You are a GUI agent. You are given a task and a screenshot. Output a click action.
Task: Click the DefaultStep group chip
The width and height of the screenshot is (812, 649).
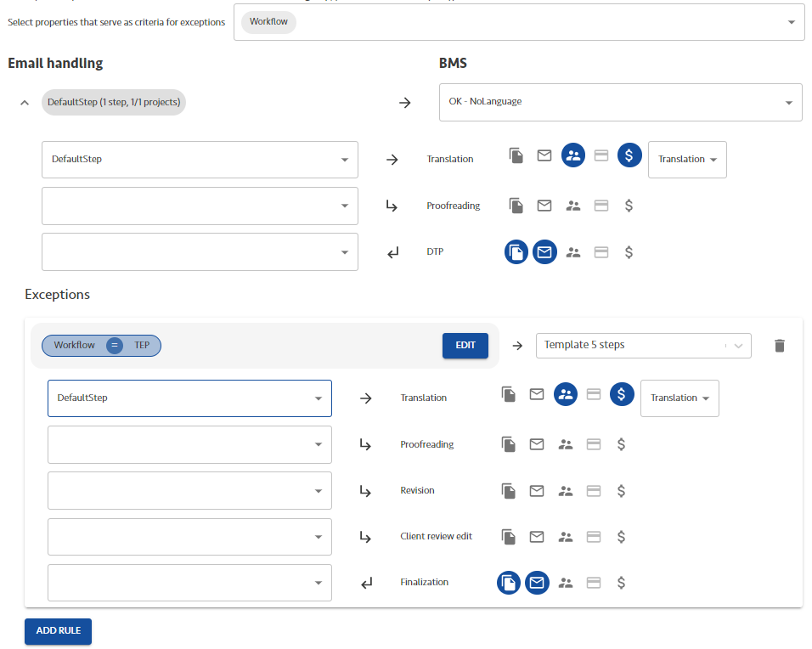(114, 103)
